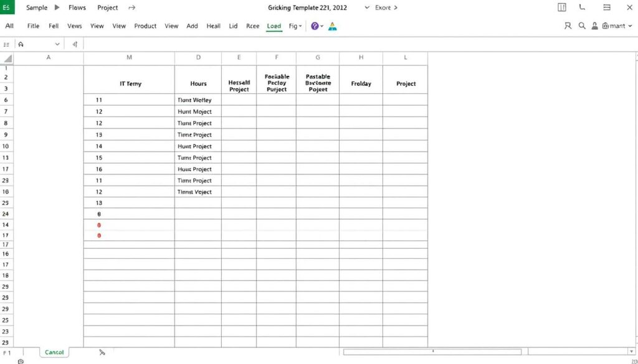The height and width of the screenshot is (364, 638).
Task: Click the horizontal scrollbar track
Action: pyautogui.click(x=432, y=352)
